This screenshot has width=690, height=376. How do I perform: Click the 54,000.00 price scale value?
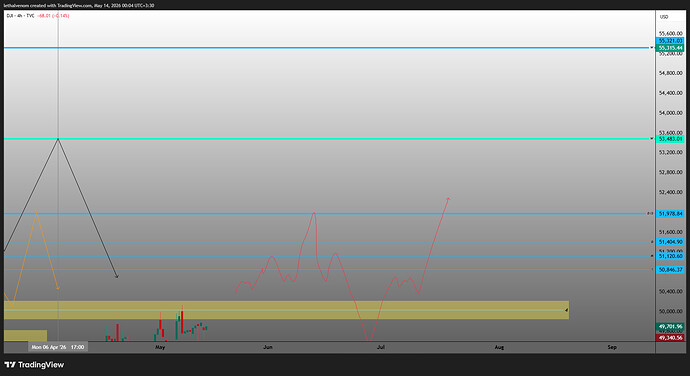tap(670, 113)
